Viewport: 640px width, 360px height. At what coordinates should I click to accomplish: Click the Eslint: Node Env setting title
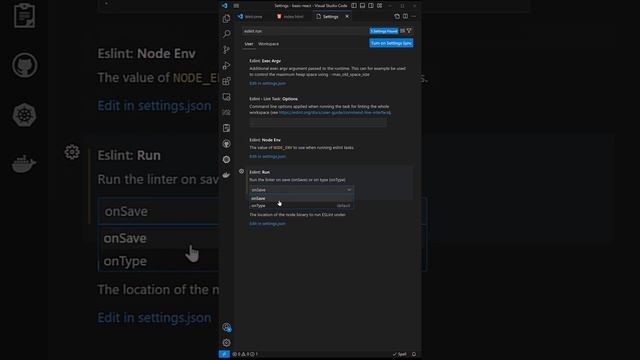click(x=265, y=140)
